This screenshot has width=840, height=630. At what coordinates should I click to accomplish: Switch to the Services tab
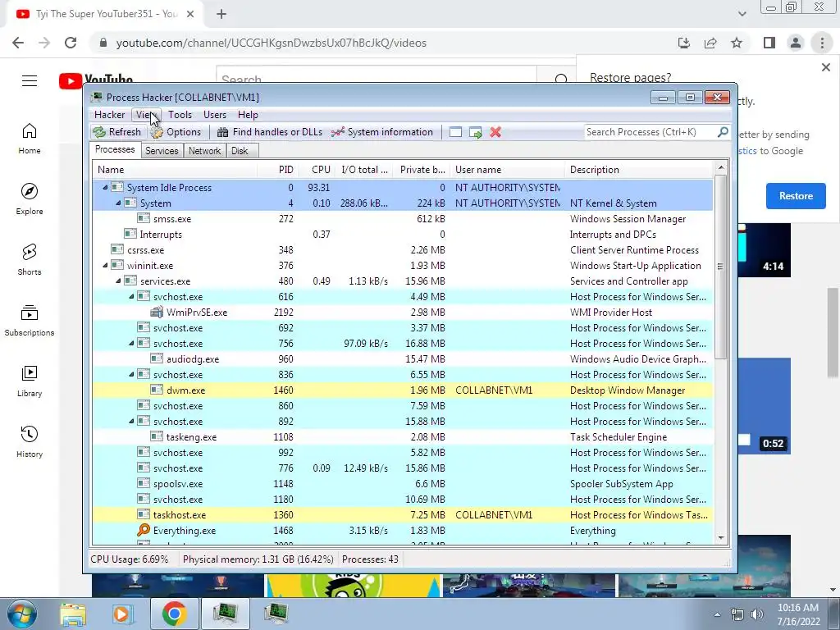pos(162,151)
